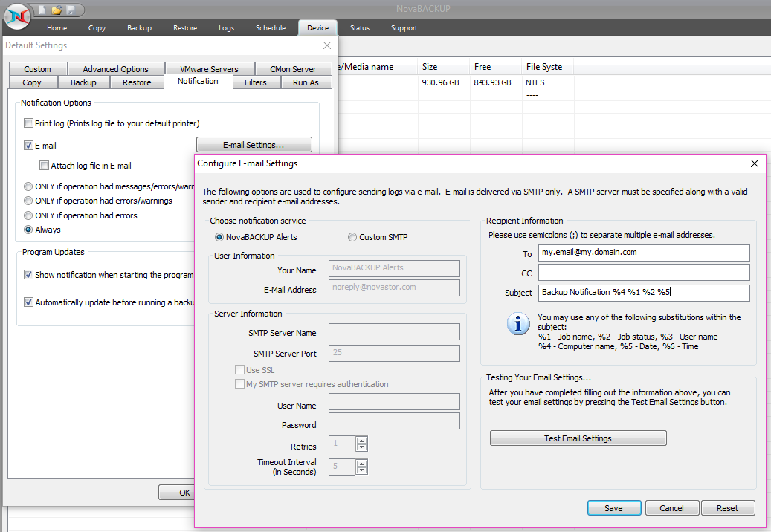The height and width of the screenshot is (532, 771).
Task: Click the Subject input field
Action: pos(644,293)
